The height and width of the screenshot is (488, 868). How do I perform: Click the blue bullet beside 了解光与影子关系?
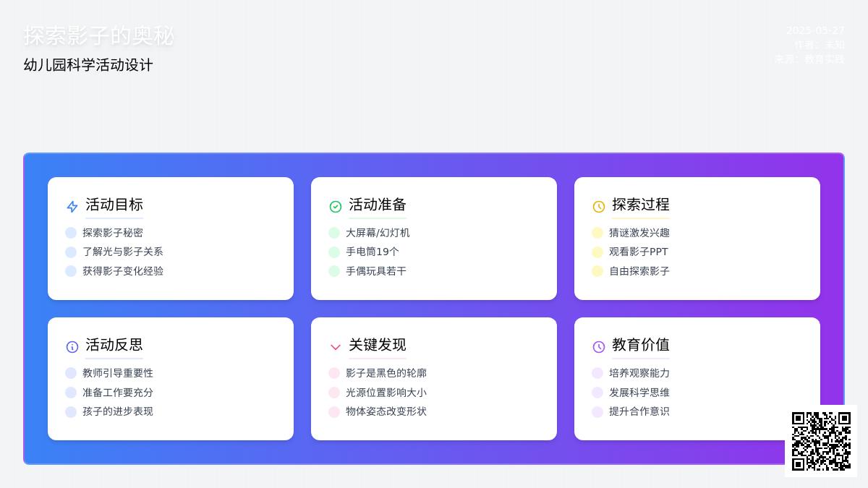71,252
